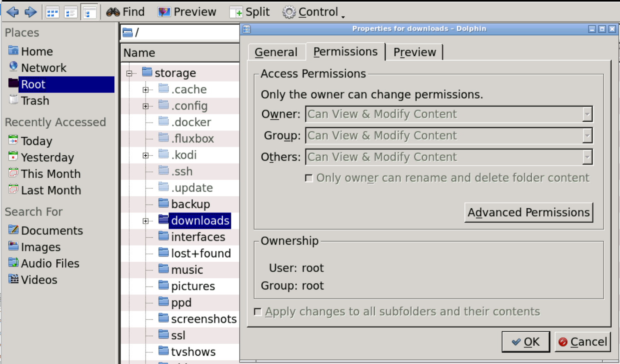This screenshot has height=364, width=620.
Task: Switch to the Permissions tab
Action: [x=345, y=51]
